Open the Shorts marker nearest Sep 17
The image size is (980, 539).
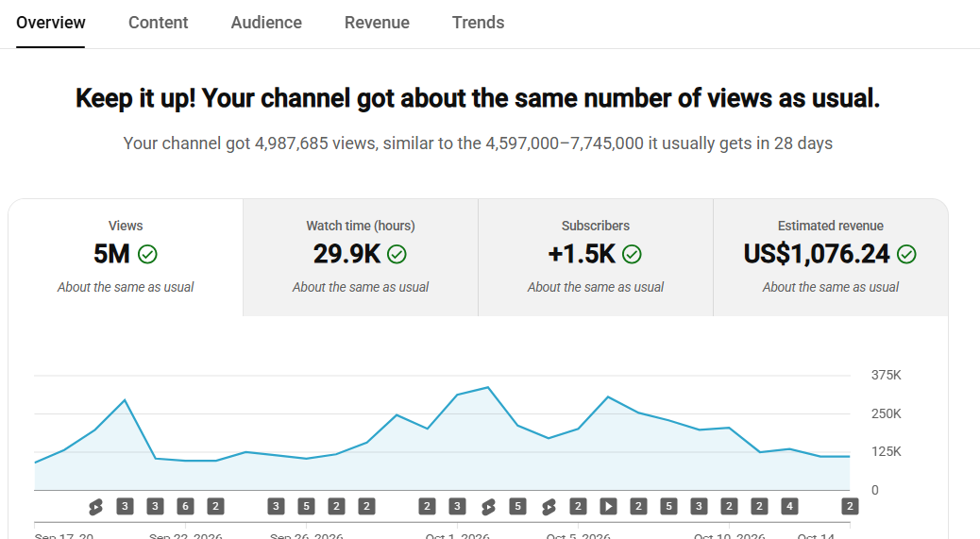[95, 507]
